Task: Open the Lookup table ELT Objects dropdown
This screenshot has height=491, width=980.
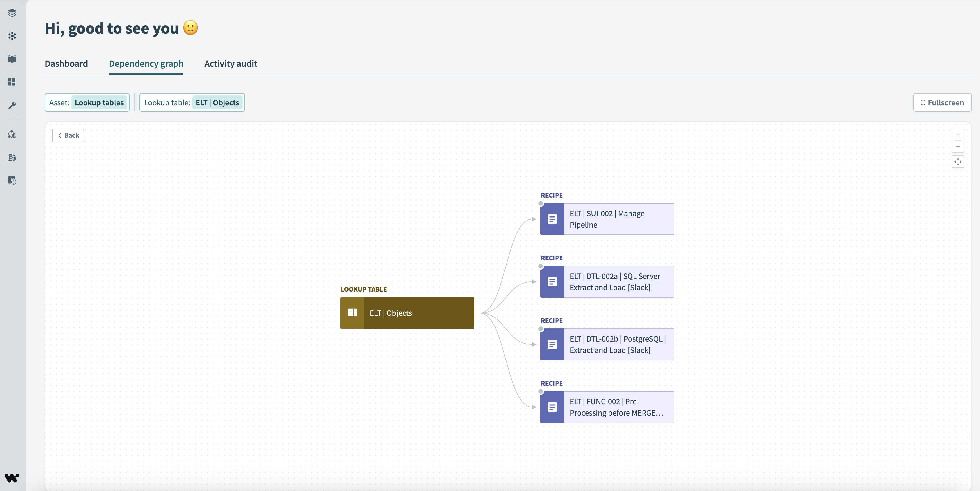Action: [x=192, y=102]
